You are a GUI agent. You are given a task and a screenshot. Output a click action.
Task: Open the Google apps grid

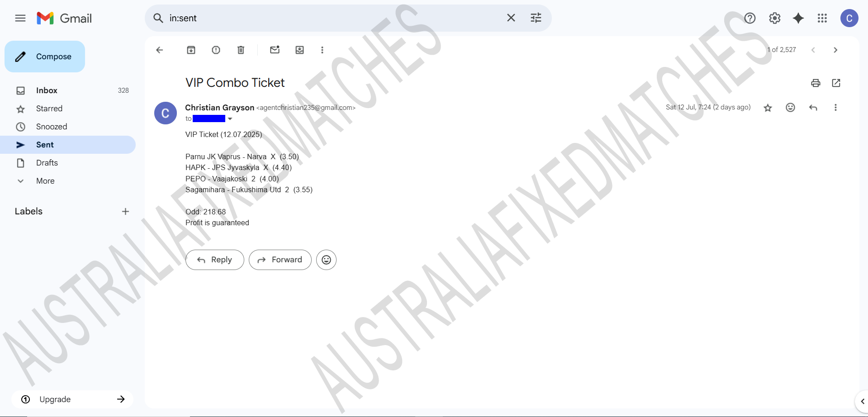tap(822, 18)
